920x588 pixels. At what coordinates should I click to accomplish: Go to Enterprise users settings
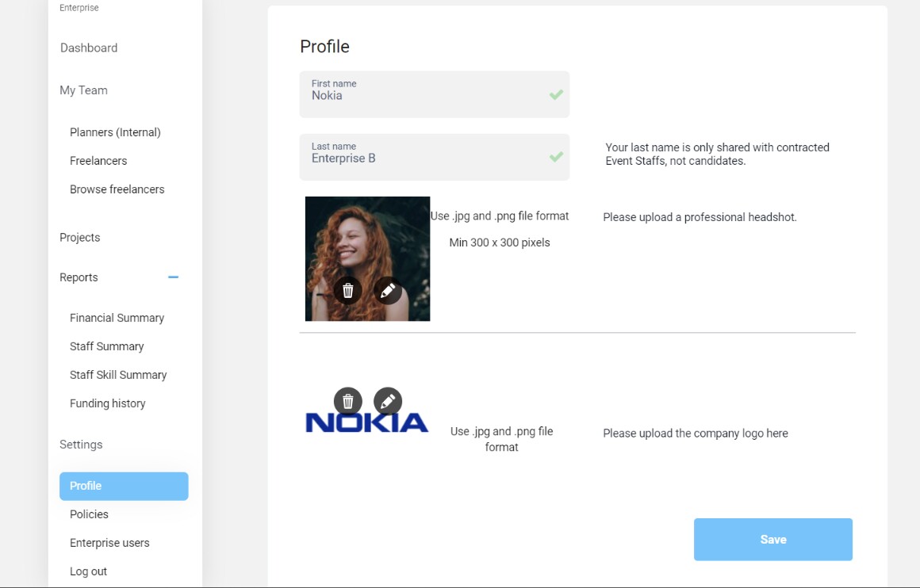tap(109, 543)
